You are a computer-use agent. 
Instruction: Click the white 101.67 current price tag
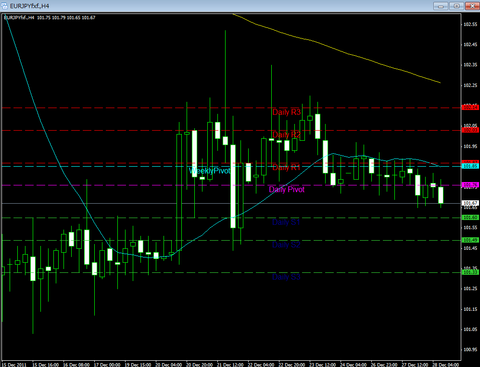(470, 203)
